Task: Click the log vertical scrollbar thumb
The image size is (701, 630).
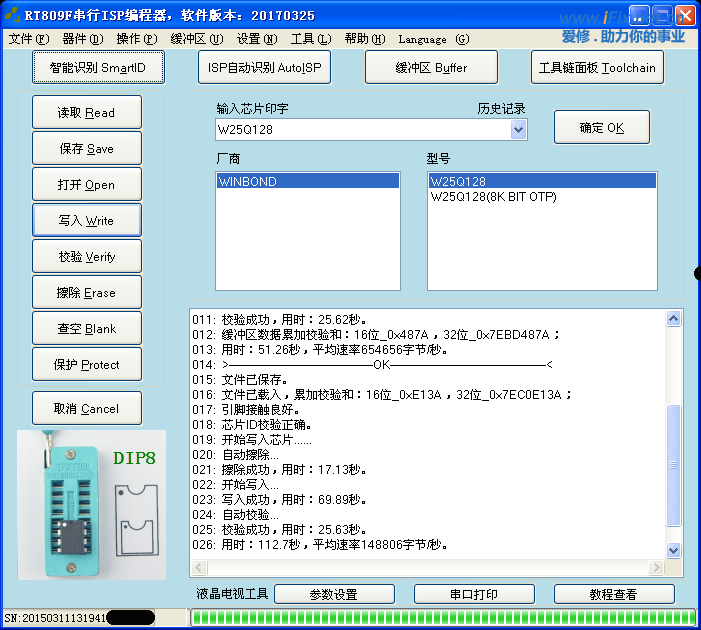Action: [673, 465]
